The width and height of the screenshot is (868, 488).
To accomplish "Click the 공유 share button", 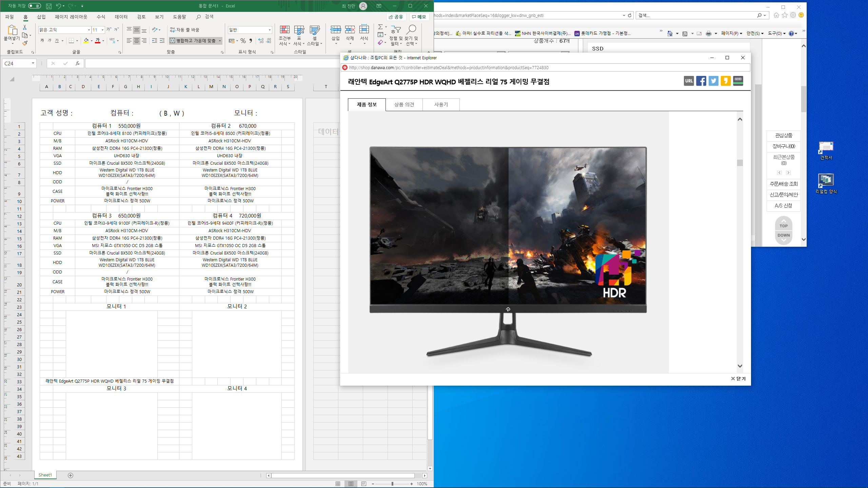I will [396, 17].
